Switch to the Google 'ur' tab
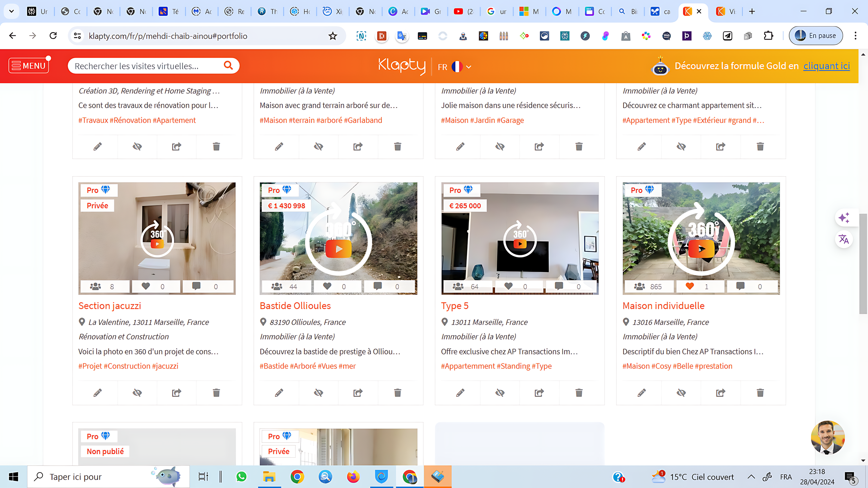This screenshot has width=868, height=488. click(x=497, y=11)
